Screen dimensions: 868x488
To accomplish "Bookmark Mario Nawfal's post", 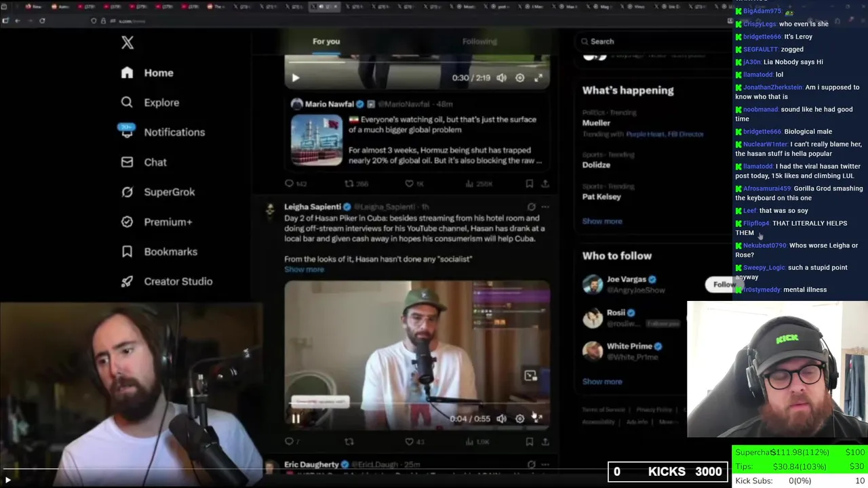I will (529, 184).
